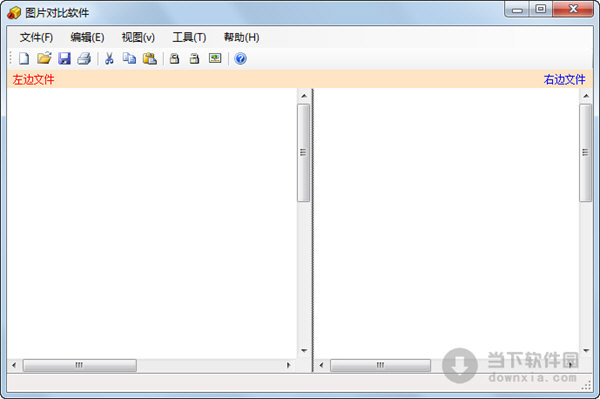
Task: Click the second lock icon before picture icon
Action: click(195, 59)
